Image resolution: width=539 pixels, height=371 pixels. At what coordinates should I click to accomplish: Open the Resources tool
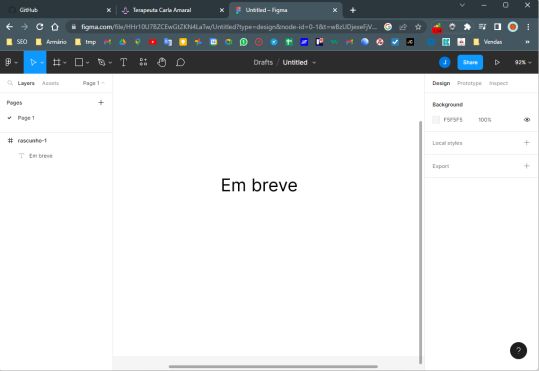click(x=143, y=62)
